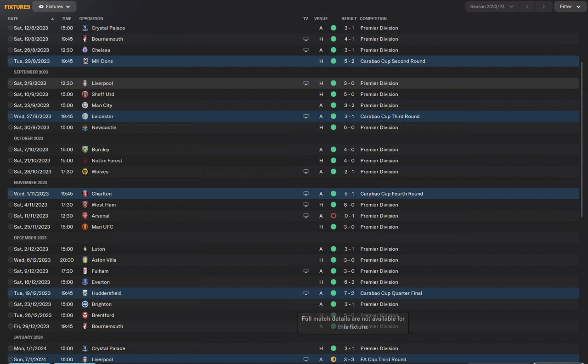Open the Season 2023/24 dropdown

[x=492, y=7]
